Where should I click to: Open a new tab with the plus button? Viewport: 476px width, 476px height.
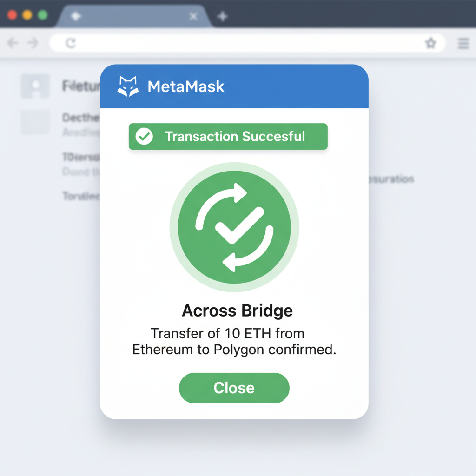click(223, 16)
